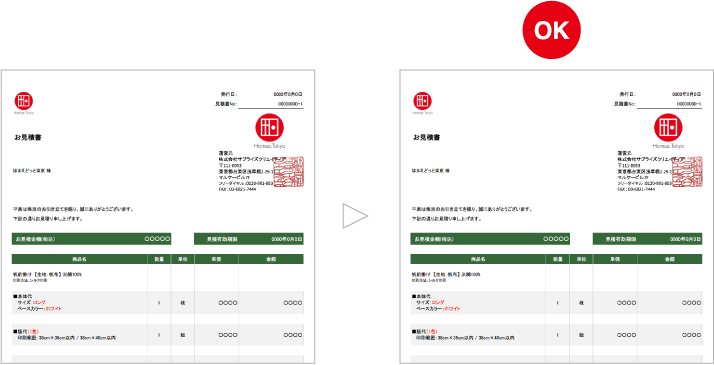The width and height of the screenshot is (714, 365).
Task: Click the 印刷範囲 dimensions line in left estimate
Action: (66, 338)
